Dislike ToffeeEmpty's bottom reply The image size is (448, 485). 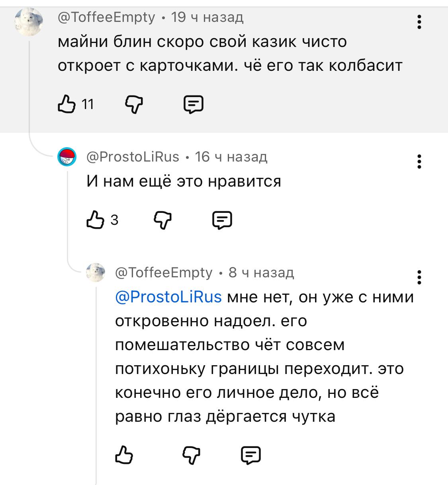[x=191, y=455]
